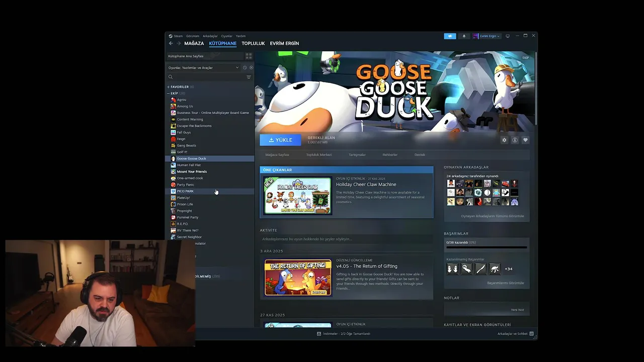644x362 pixels.
Task: Click first friend avatar in Oynayan Arkadaşlar
Action: 451,184
